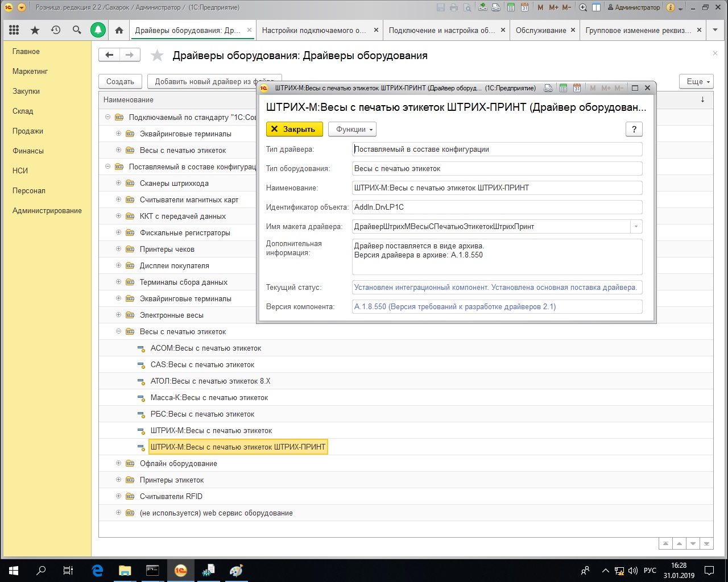Screen dimensions: 728x582
Task: Open Favorites star in the top panel
Action: pos(35,30)
